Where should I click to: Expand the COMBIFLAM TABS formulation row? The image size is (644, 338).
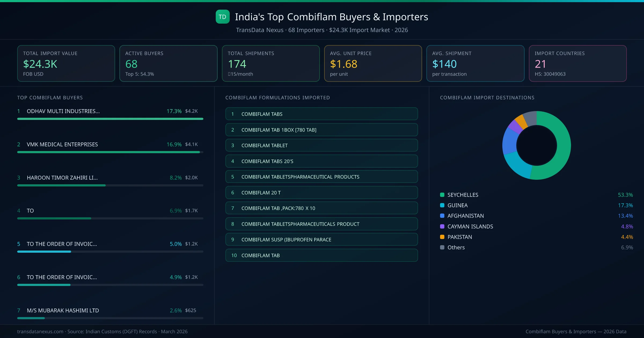point(321,114)
